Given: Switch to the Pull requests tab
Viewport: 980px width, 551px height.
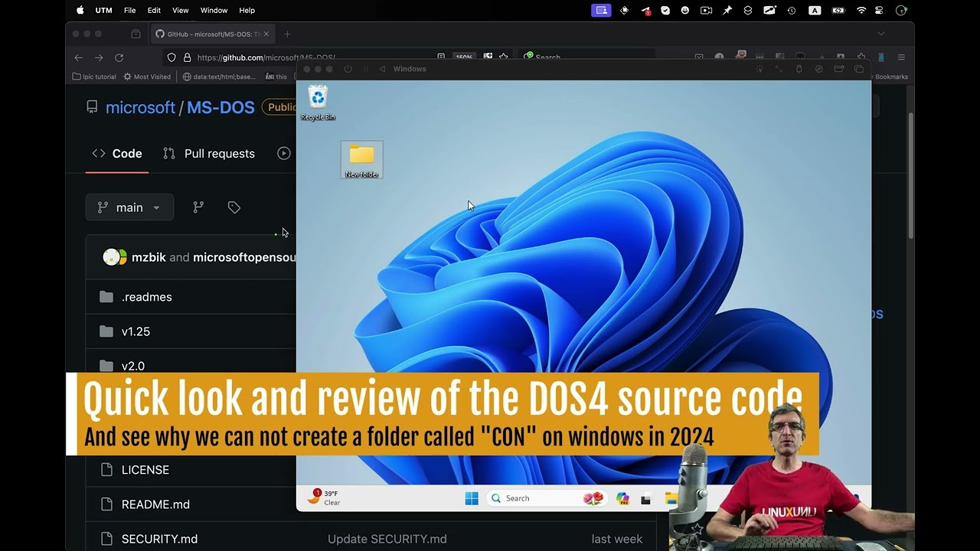Looking at the screenshot, I should point(209,154).
